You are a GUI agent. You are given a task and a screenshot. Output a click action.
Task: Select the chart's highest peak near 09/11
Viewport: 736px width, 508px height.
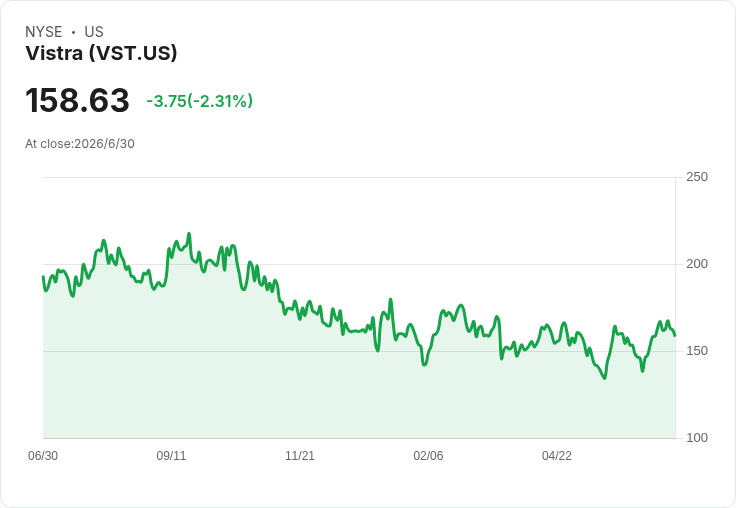189,233
